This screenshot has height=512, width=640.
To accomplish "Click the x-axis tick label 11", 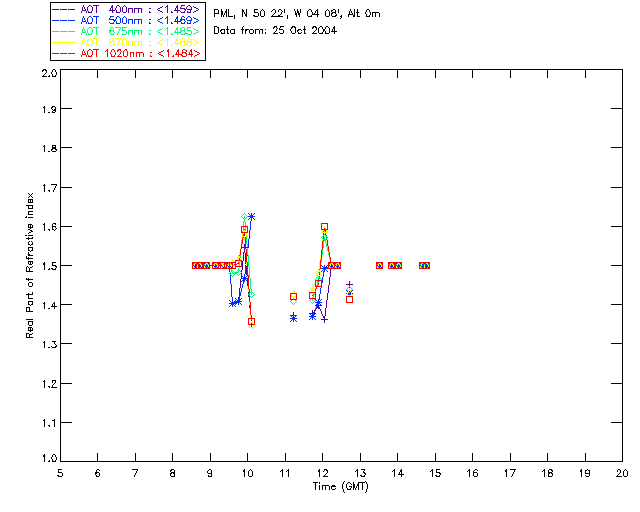I will [x=285, y=473].
